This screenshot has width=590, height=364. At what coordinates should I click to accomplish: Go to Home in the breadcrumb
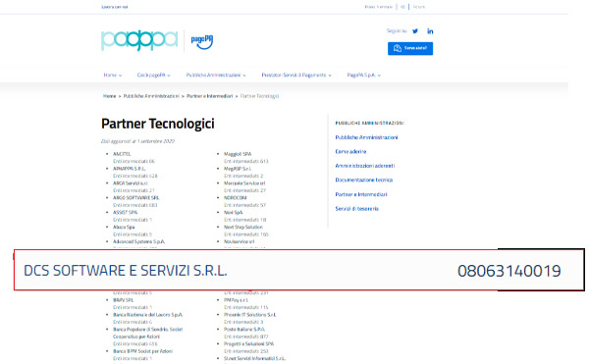110,96
